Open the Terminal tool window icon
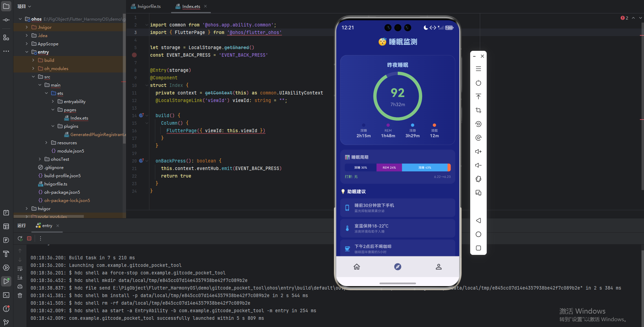The width and height of the screenshot is (644, 327). [6, 295]
